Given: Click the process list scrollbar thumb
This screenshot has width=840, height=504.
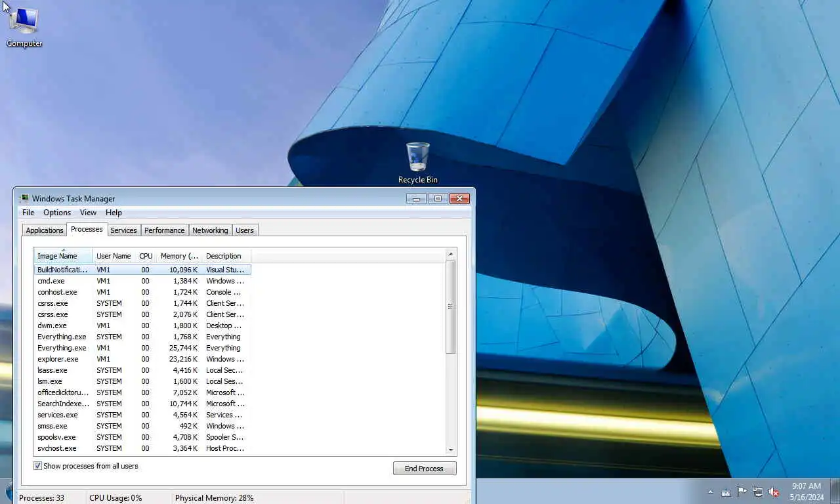Looking at the screenshot, I should point(450,306).
